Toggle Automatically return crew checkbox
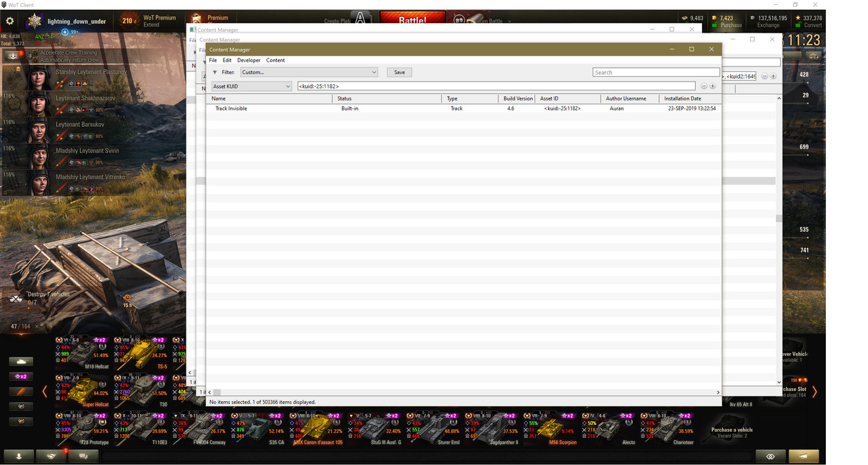This screenshot has height=465, width=868. [34, 60]
